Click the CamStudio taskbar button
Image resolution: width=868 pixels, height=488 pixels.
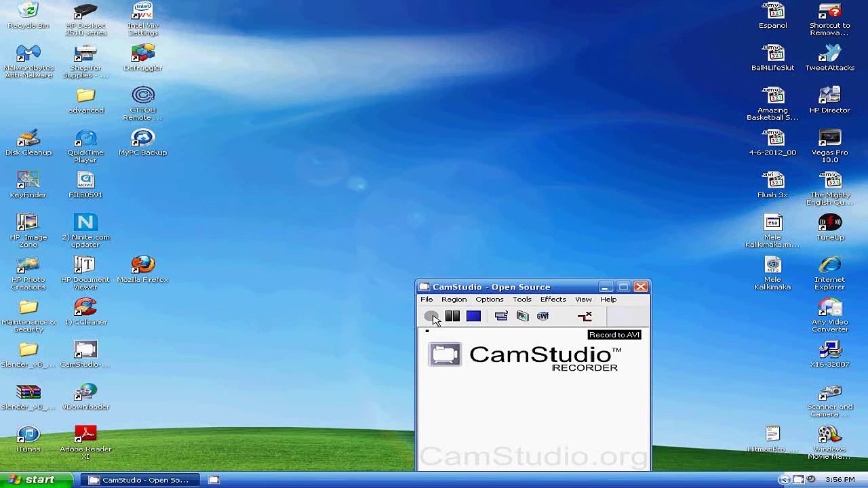(x=141, y=480)
